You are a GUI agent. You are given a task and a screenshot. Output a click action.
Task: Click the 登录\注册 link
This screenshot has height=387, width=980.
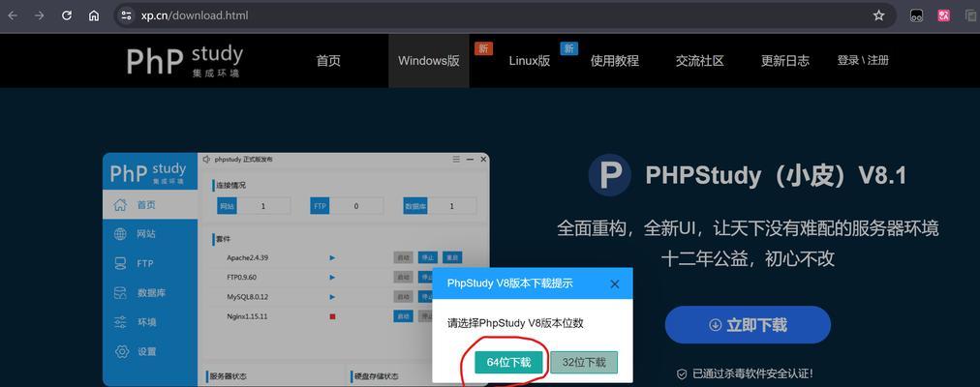863,61
